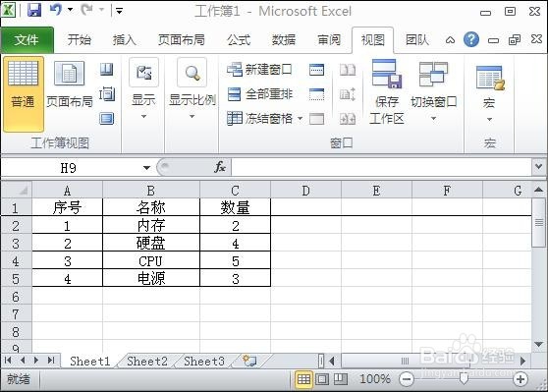Switch to Sheet3 tab

(204, 361)
